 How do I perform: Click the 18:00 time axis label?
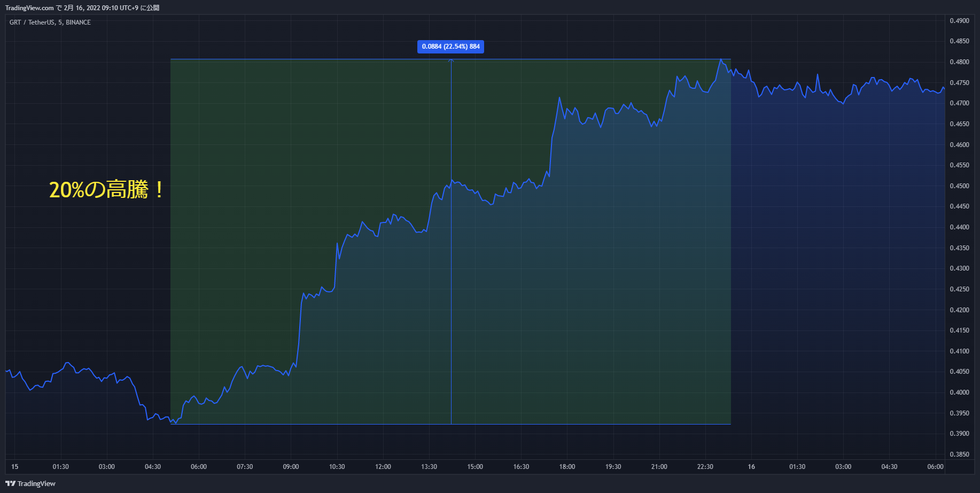tap(567, 467)
